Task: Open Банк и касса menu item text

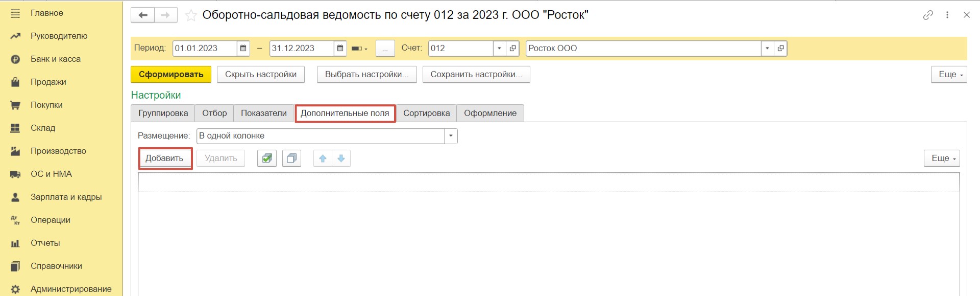Action: tap(56, 59)
